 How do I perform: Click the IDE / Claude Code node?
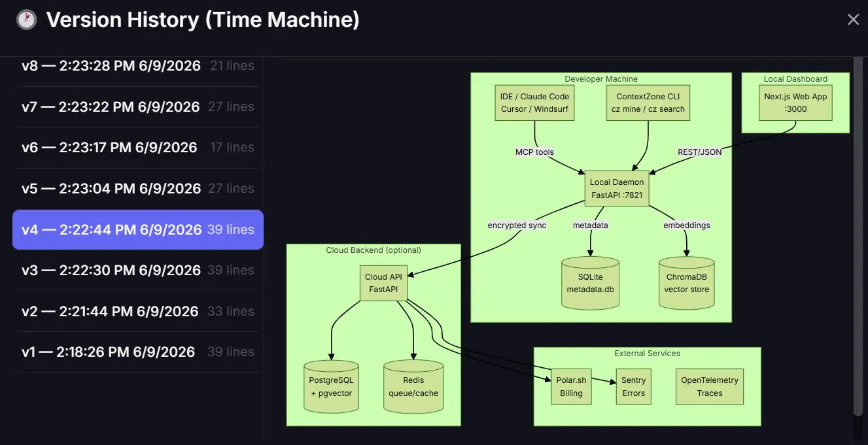click(534, 103)
